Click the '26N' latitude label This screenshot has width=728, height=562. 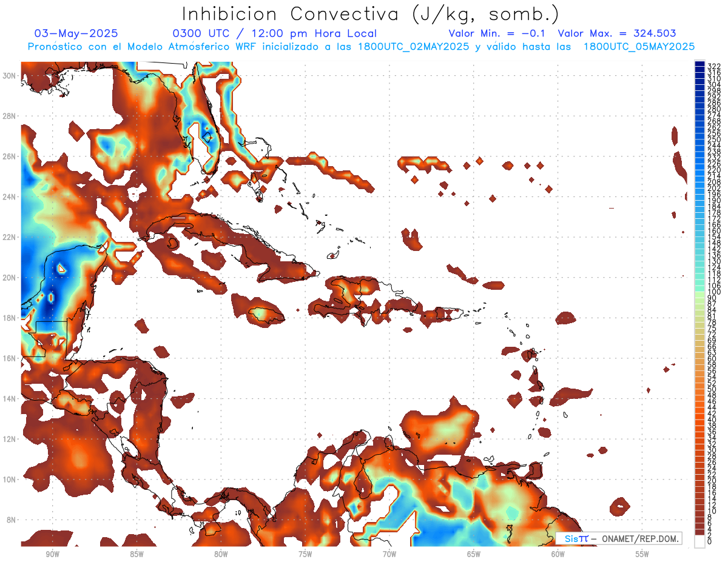[10, 156]
